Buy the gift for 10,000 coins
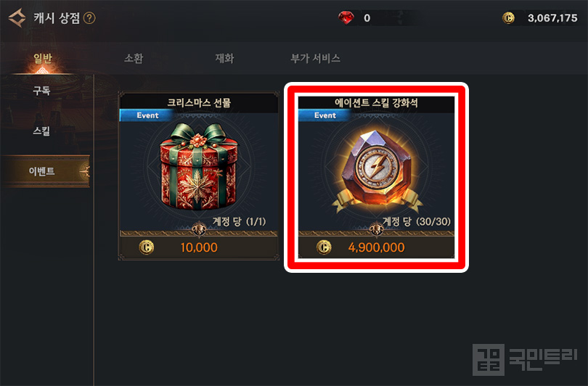 point(199,247)
